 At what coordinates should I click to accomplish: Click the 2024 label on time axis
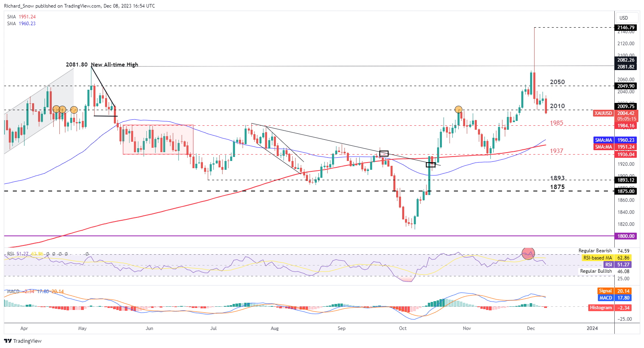click(x=592, y=328)
